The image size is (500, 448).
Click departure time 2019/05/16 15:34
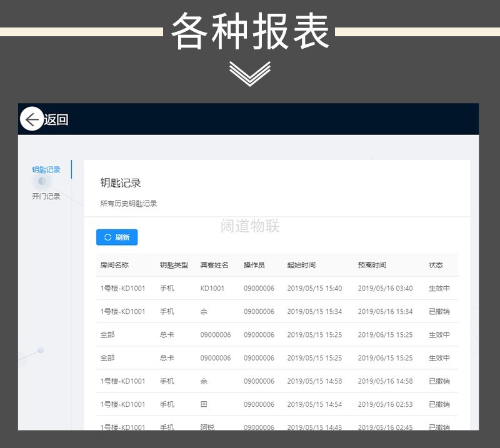pyautogui.click(x=386, y=312)
